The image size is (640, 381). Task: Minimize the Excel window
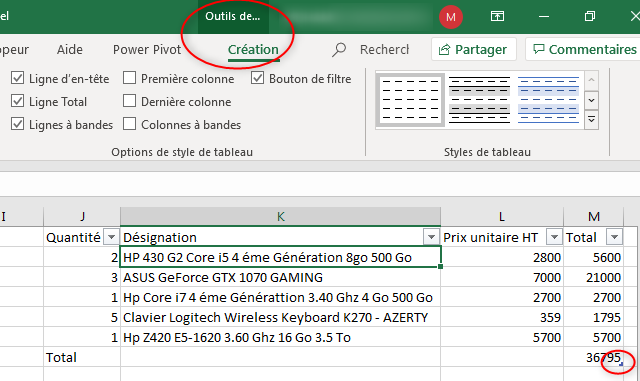tap(544, 16)
